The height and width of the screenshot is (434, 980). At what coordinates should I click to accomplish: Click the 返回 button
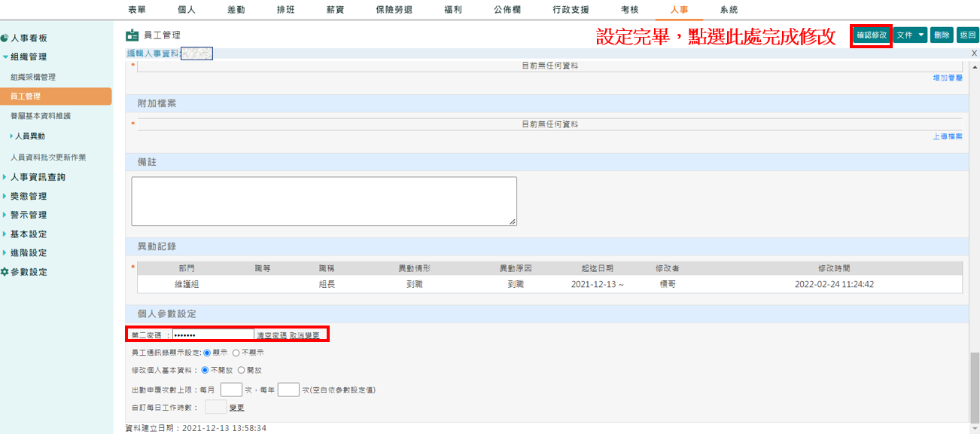pyautogui.click(x=967, y=35)
